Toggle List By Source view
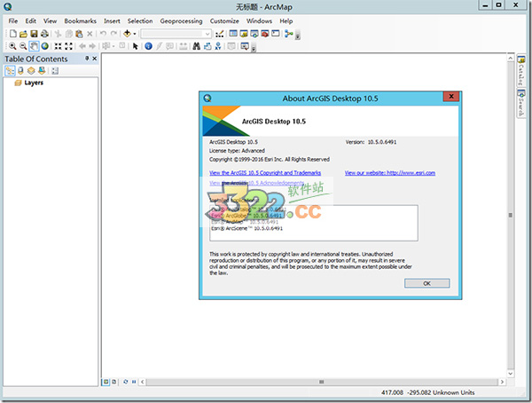 (x=20, y=71)
